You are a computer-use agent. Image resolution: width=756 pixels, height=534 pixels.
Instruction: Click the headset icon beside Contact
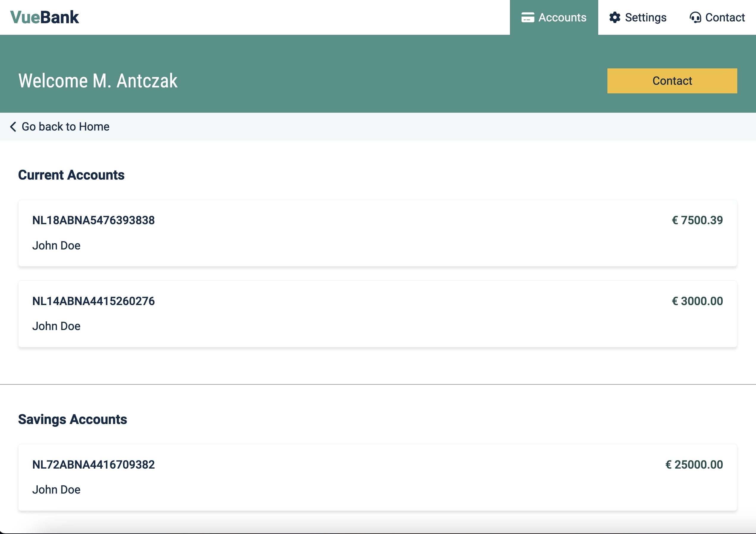(695, 18)
